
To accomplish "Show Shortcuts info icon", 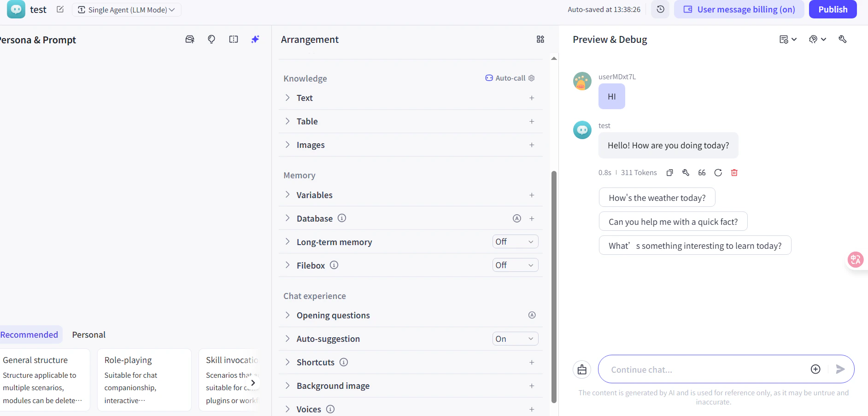I will (x=344, y=362).
